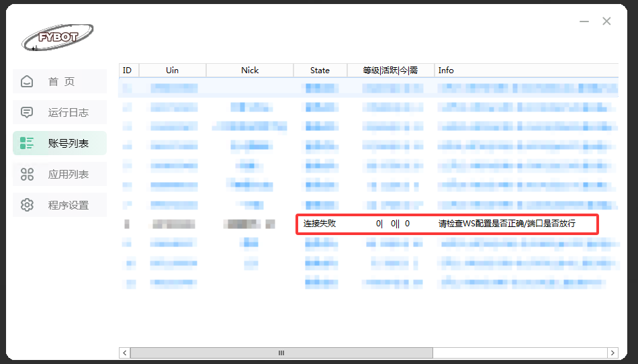Click the horizontal scrollbar left arrow
638x364 pixels.
(x=124, y=353)
